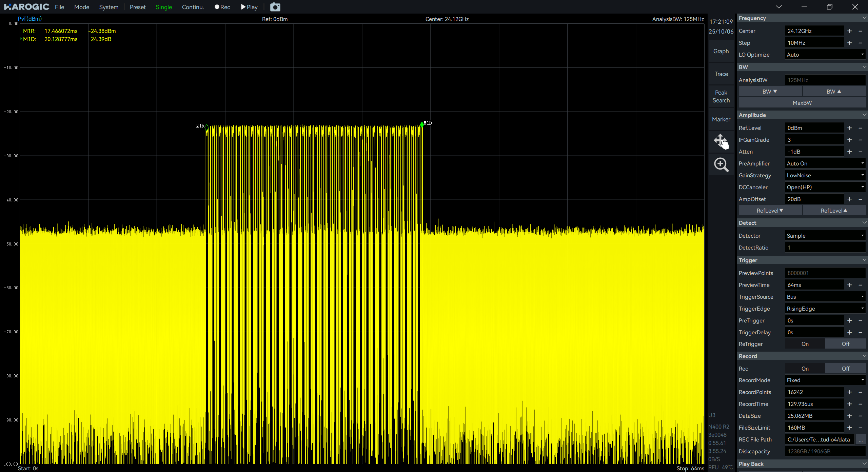
Task: Switch to Continuous sweep mode
Action: (193, 7)
